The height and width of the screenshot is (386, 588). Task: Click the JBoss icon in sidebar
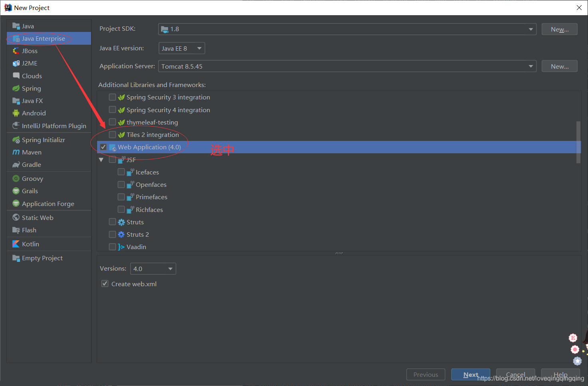click(x=16, y=51)
